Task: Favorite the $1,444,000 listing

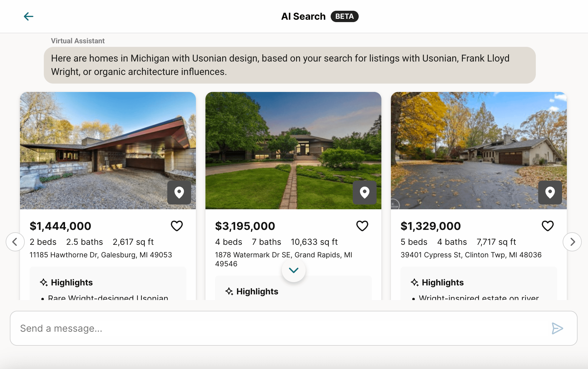Action: [177, 226]
